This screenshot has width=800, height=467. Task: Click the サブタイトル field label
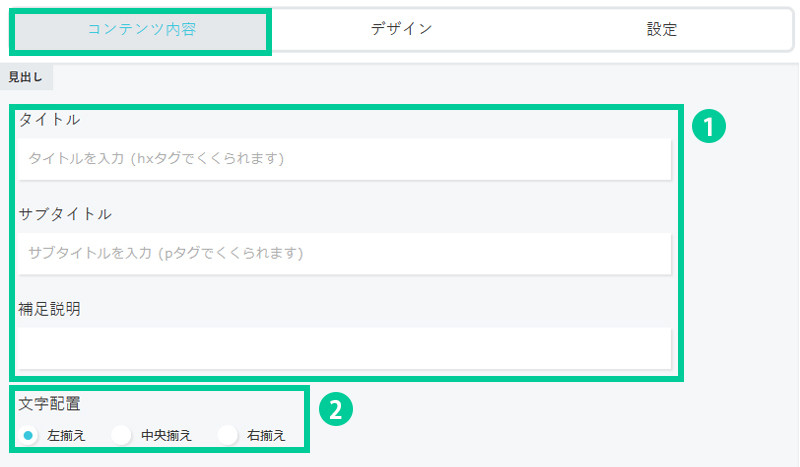click(65, 214)
